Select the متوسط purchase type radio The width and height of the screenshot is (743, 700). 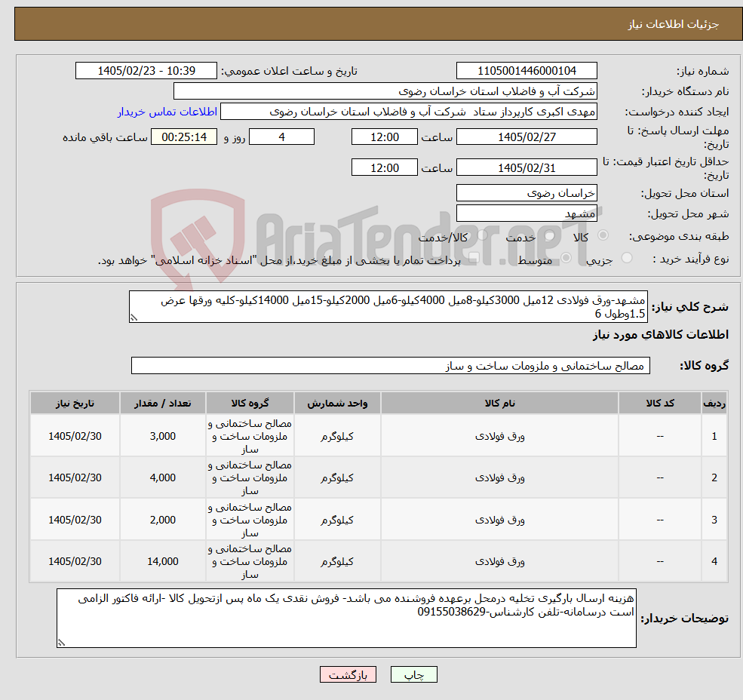point(566,258)
